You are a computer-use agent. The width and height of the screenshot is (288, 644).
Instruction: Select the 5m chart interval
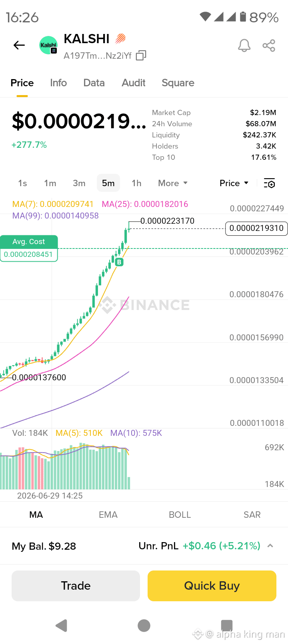tap(108, 183)
